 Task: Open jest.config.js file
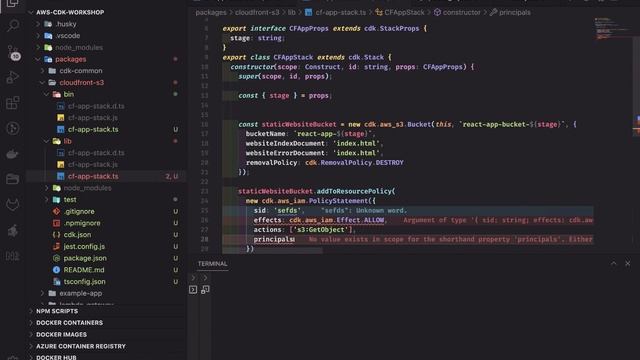[x=84, y=247]
